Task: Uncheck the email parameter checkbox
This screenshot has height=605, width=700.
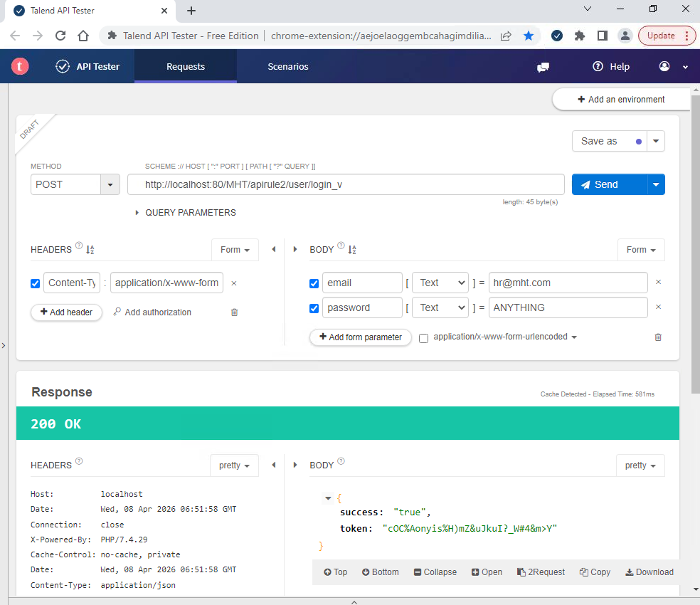Action: (x=314, y=284)
